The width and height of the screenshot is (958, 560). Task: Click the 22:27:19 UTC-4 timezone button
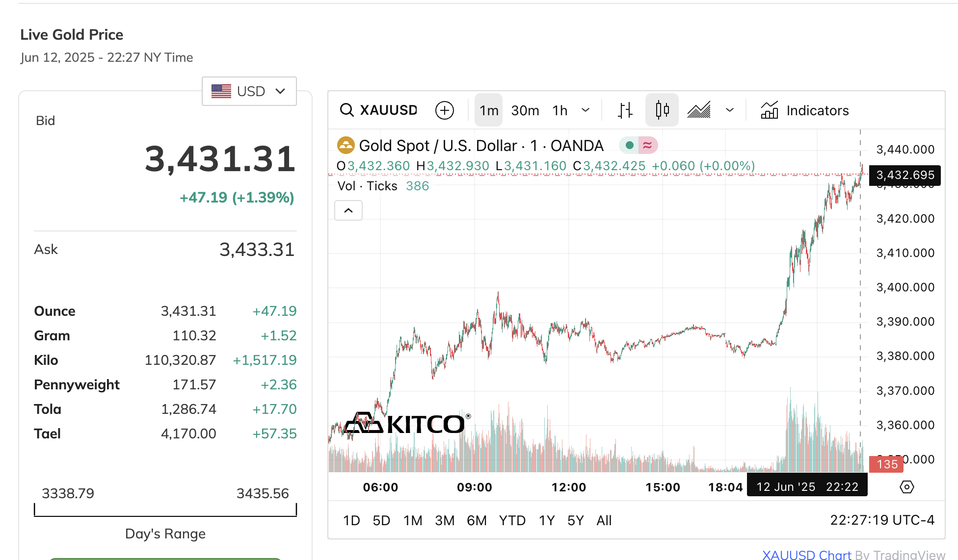pyautogui.click(x=882, y=520)
